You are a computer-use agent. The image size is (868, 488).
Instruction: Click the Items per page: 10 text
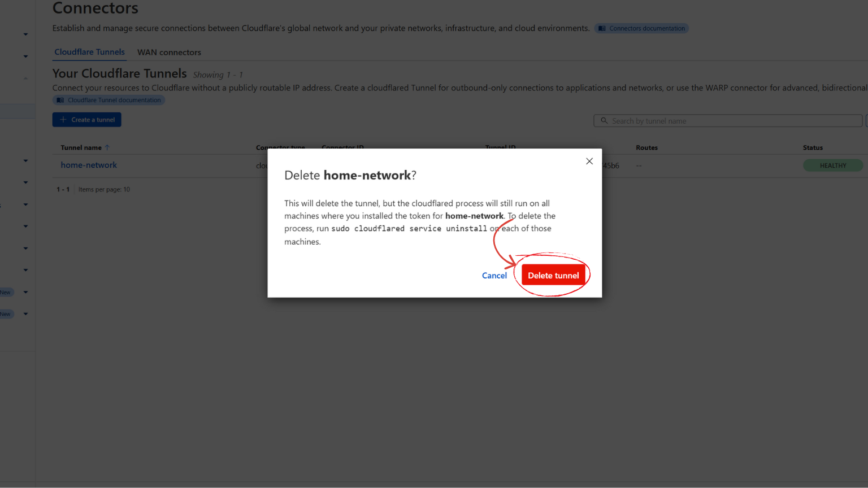pos(104,189)
